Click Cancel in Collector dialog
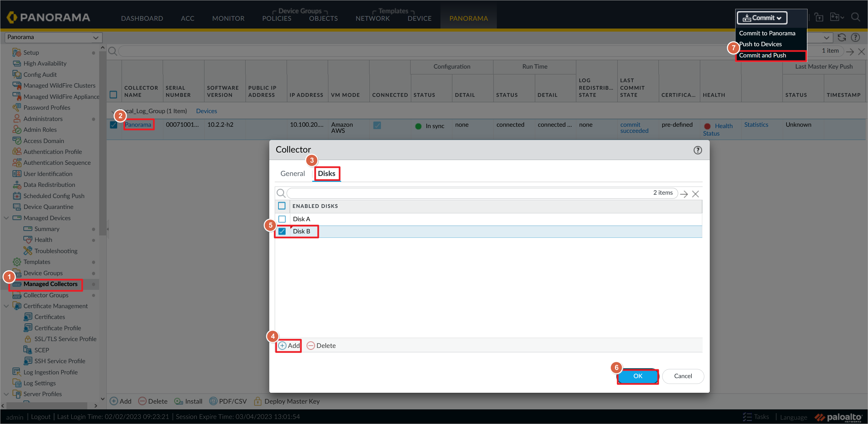 pyautogui.click(x=683, y=376)
